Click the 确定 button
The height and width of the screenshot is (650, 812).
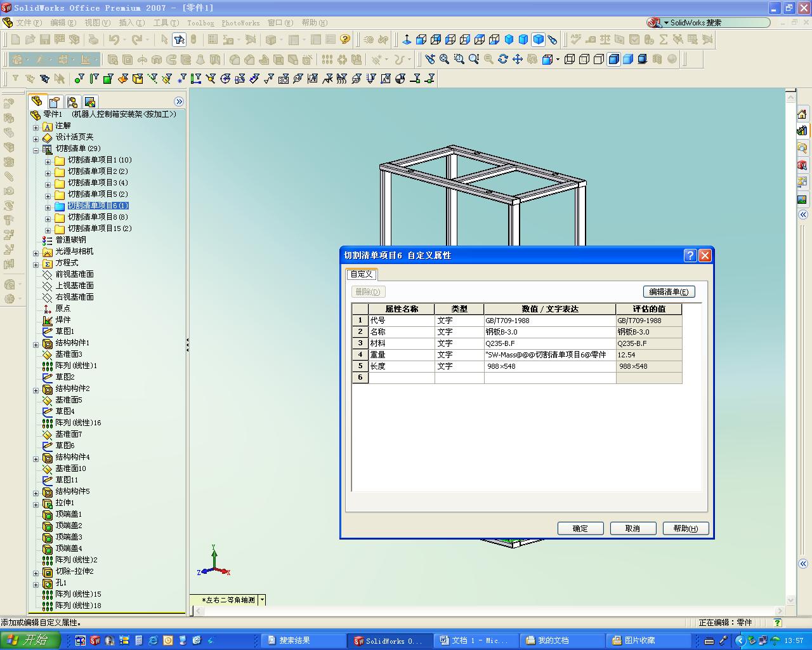pyautogui.click(x=580, y=528)
